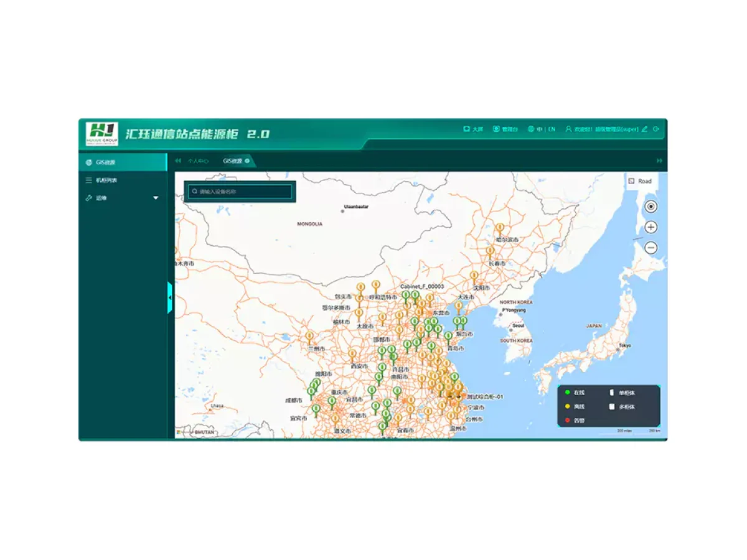Click the logout icon in header
Screen dimensions: 747x560
[x=656, y=129]
